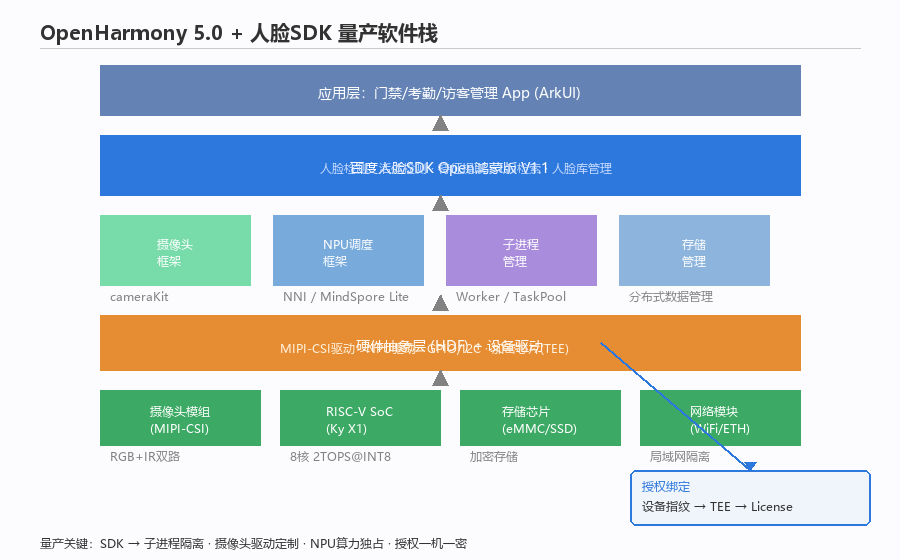Image resolution: width=900 pixels, height=560 pixels.
Task: Click the 局域网隔离 caption
Action: [x=680, y=457]
